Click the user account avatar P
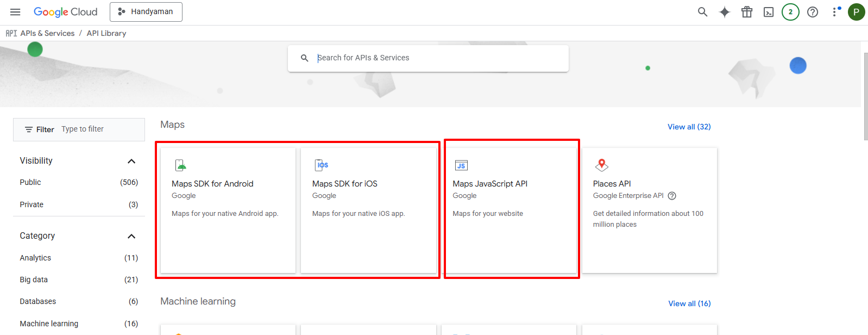The width and height of the screenshot is (868, 335). [x=856, y=12]
